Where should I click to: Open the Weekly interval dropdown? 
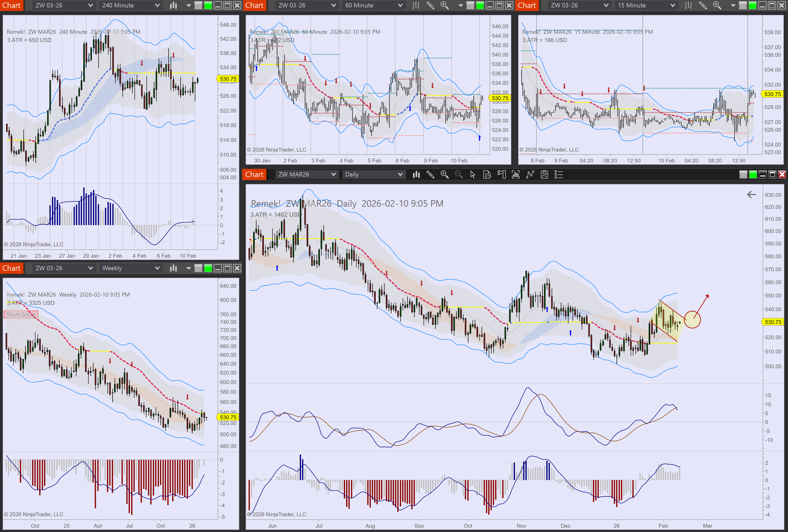click(x=130, y=268)
